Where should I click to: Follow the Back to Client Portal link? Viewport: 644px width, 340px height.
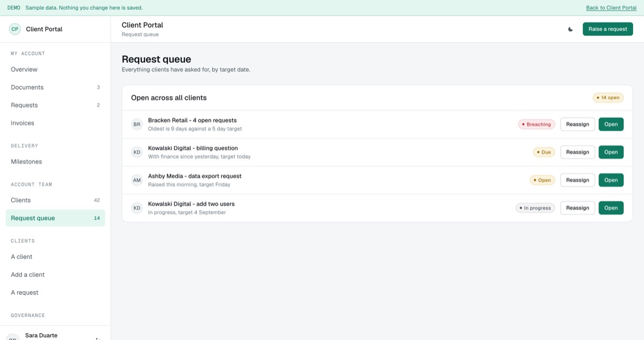click(x=611, y=8)
